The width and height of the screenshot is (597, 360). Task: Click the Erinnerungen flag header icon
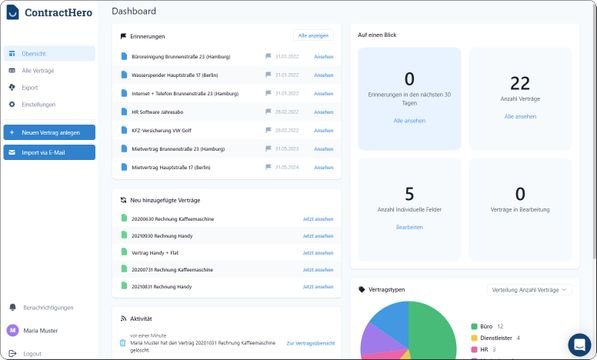point(123,36)
